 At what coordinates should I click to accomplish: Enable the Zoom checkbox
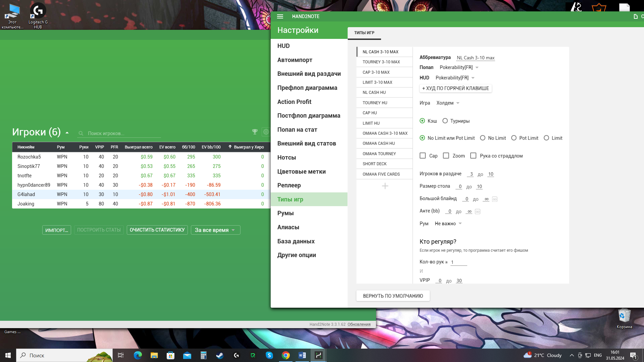(446, 156)
